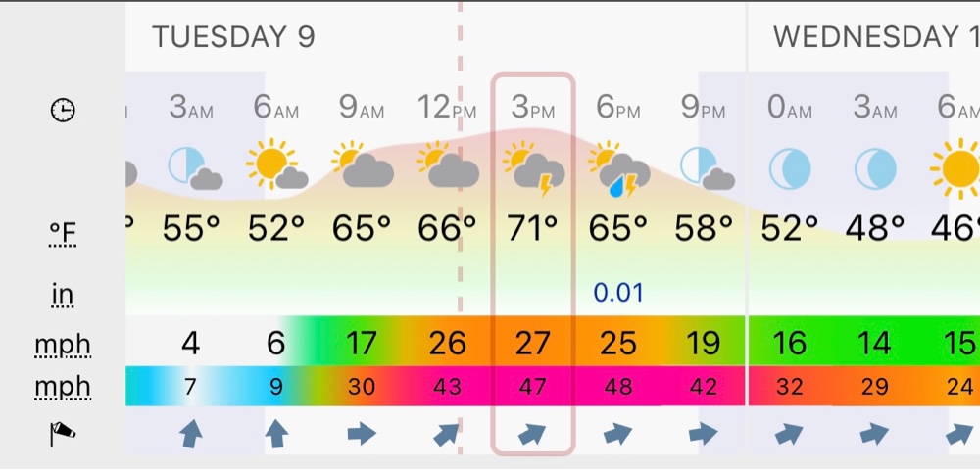Toggle the mph wind gust unit label

(x=63, y=387)
